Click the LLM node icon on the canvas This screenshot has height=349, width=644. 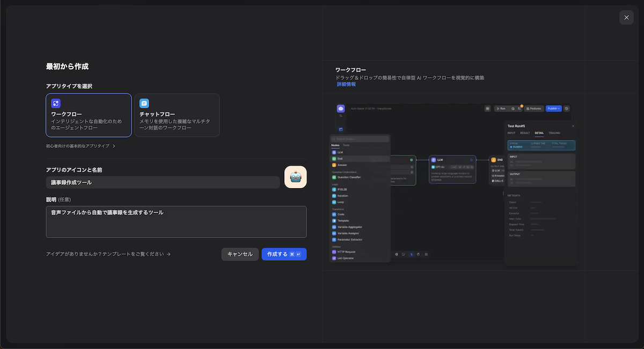[433, 159]
